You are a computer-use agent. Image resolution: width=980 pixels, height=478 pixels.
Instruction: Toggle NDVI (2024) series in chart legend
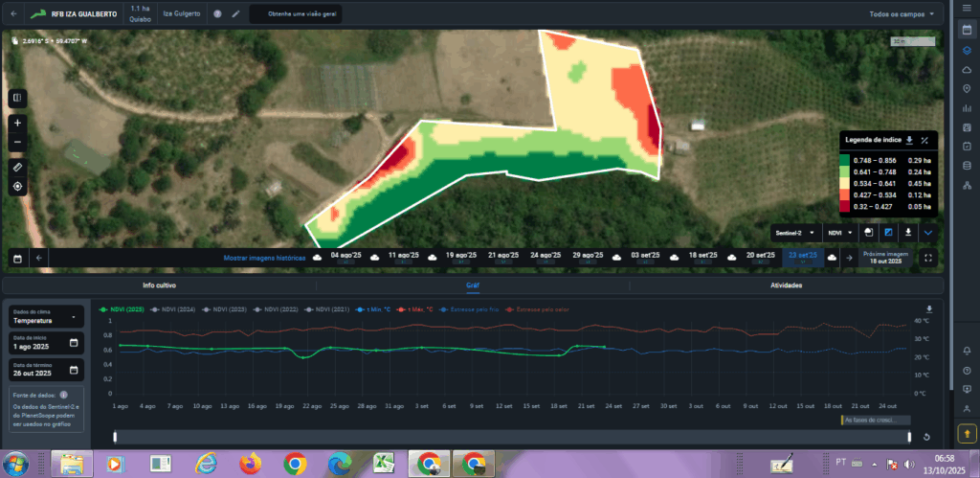(x=177, y=309)
